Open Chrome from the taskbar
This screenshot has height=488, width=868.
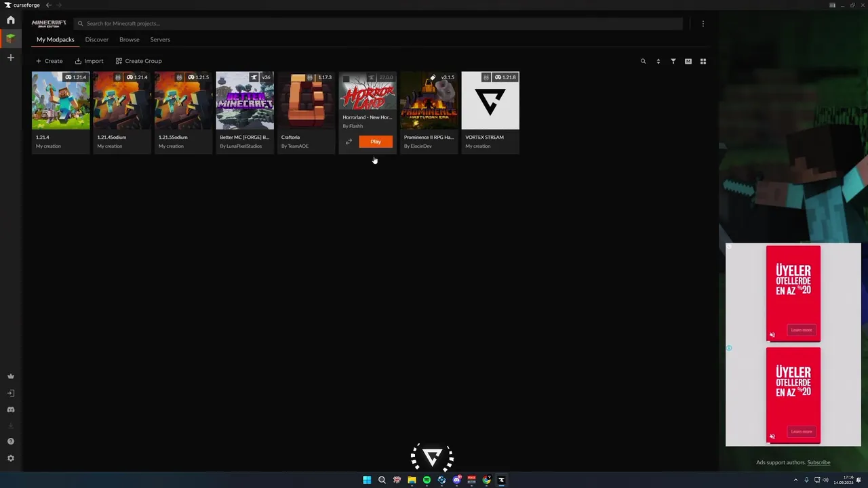[486, 480]
